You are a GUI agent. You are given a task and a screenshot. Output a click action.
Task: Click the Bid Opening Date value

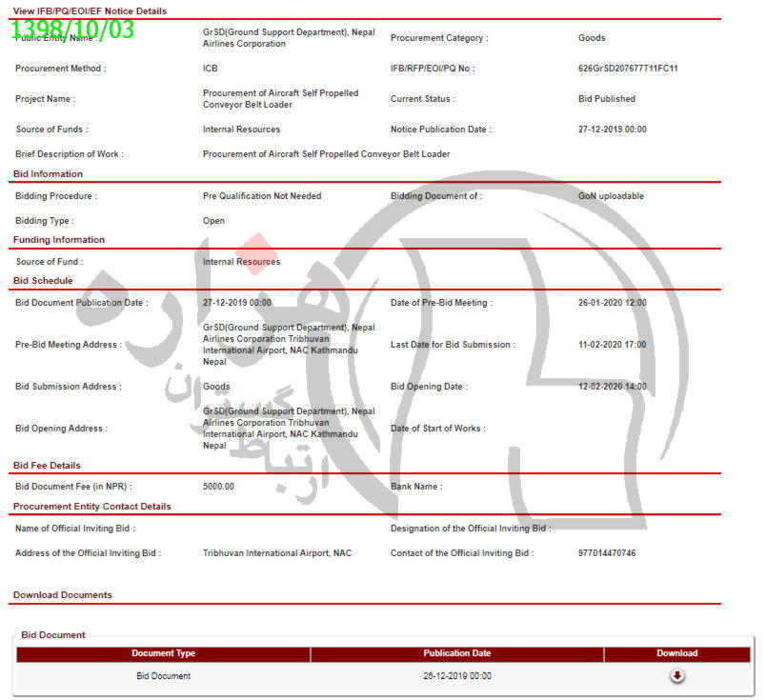(612, 387)
